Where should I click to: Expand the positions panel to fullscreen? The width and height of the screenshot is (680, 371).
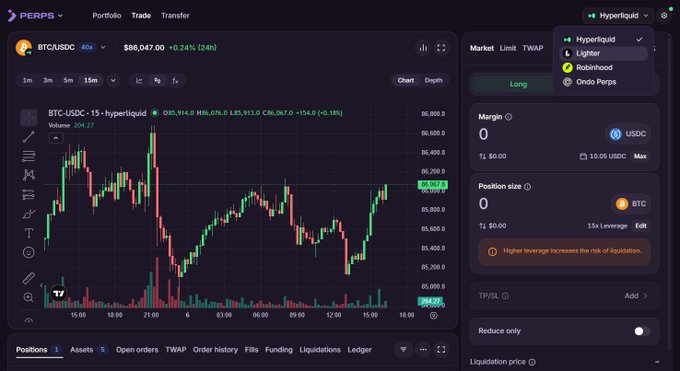coord(441,350)
